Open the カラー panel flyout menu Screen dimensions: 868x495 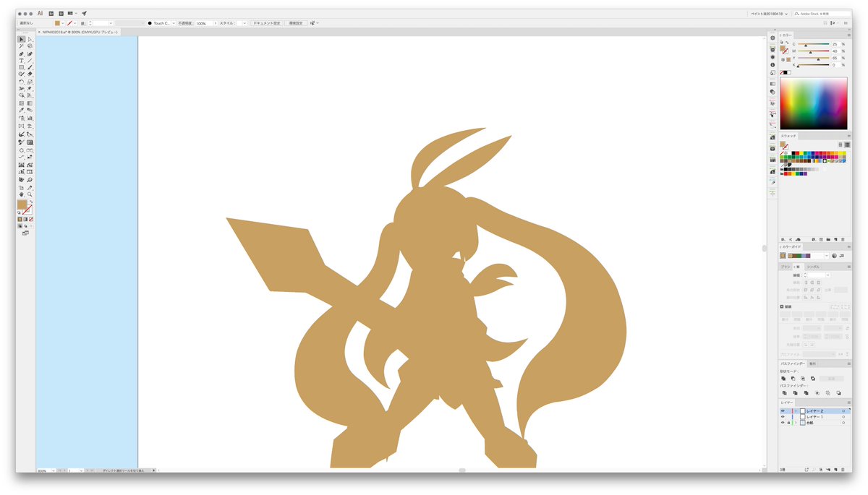point(848,35)
